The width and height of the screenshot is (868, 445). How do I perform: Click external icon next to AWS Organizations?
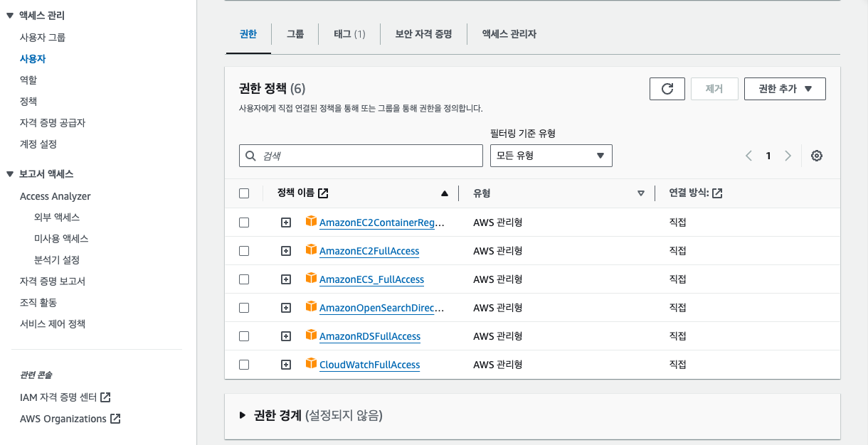115,419
